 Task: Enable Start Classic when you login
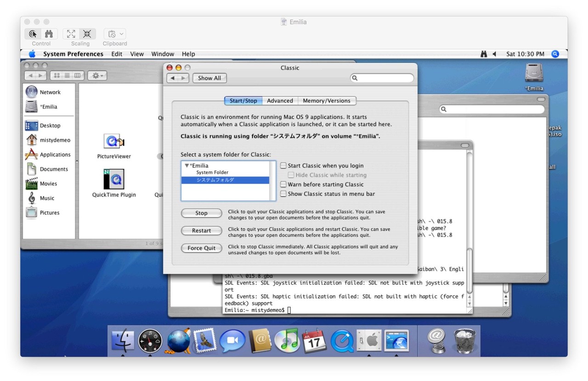coord(283,166)
